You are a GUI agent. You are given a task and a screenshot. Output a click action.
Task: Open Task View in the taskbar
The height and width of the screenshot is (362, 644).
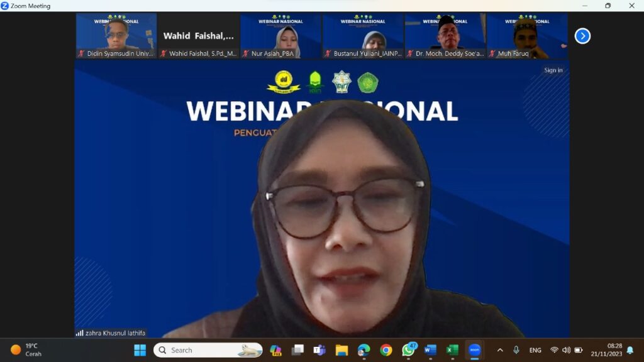click(297, 350)
